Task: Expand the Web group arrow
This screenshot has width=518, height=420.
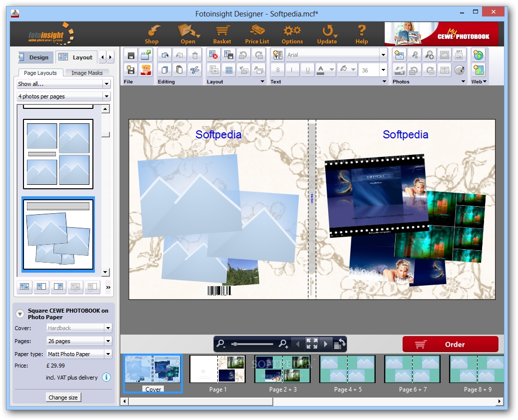Action: pos(485,81)
